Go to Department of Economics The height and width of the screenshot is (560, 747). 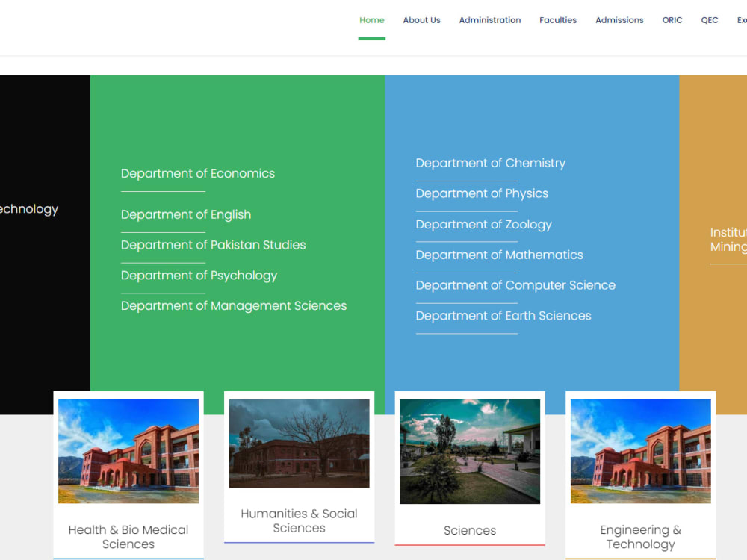click(x=198, y=173)
